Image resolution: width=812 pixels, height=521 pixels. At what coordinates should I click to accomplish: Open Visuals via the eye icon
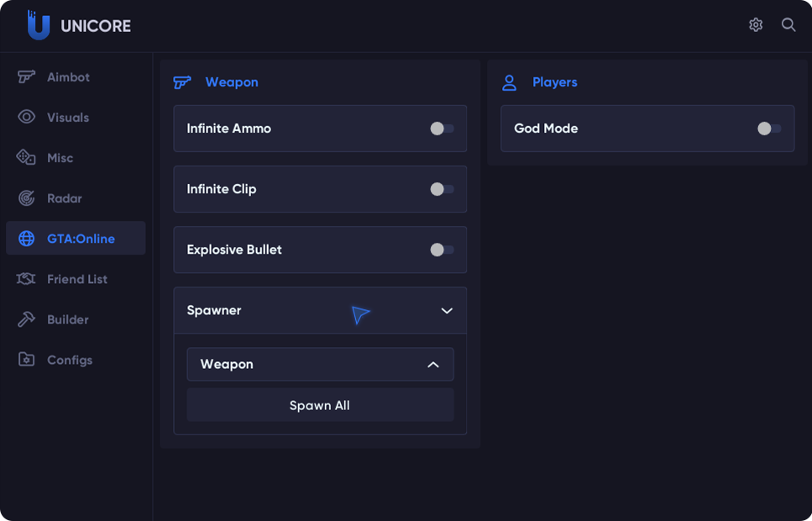(x=26, y=117)
